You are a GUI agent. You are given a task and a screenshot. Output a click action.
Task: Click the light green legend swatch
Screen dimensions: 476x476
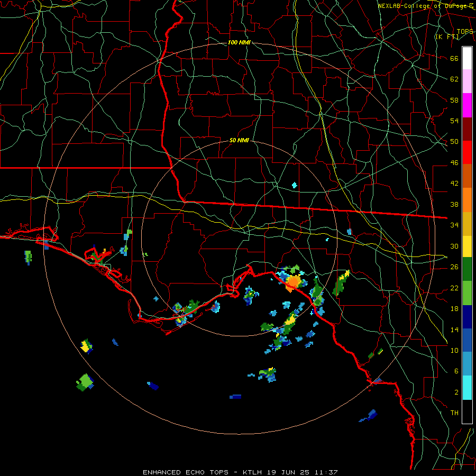coord(467,293)
